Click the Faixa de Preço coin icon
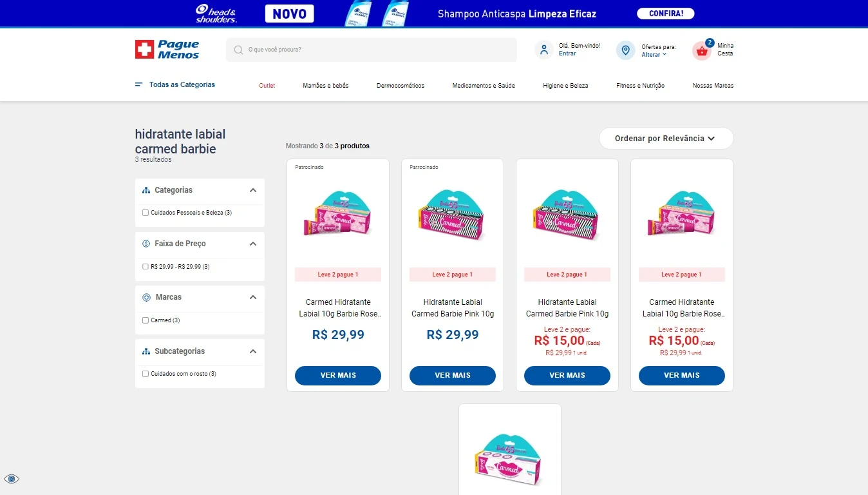Image resolution: width=868 pixels, height=495 pixels. pyautogui.click(x=146, y=244)
